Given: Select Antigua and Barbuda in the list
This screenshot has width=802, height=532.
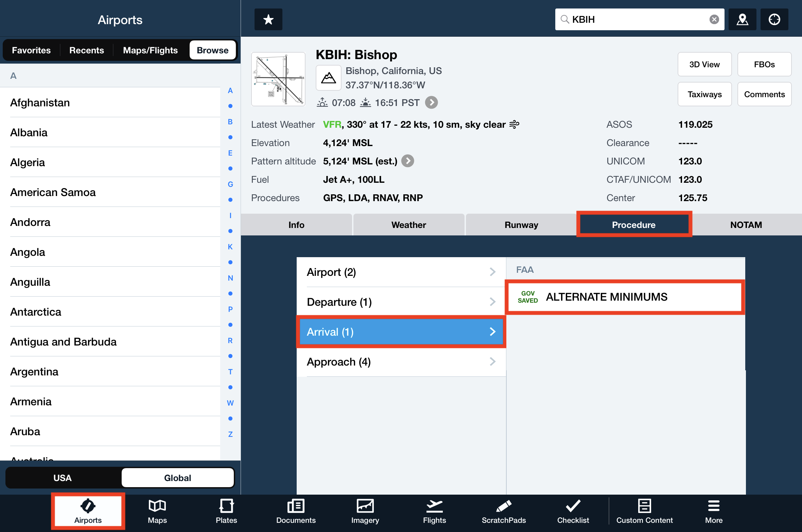Looking at the screenshot, I should [110, 342].
